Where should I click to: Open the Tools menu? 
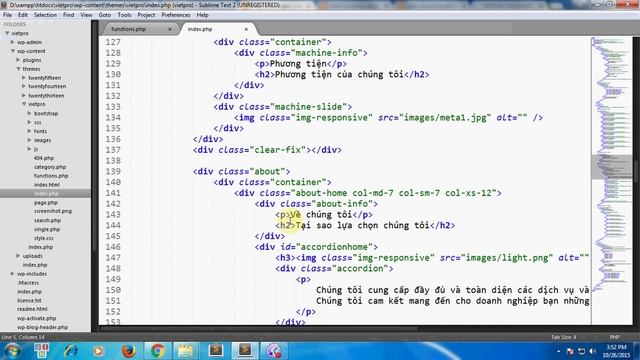(124, 15)
